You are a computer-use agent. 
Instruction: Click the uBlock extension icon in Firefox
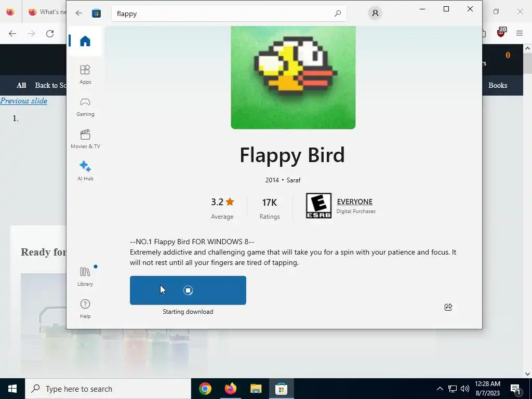click(501, 33)
